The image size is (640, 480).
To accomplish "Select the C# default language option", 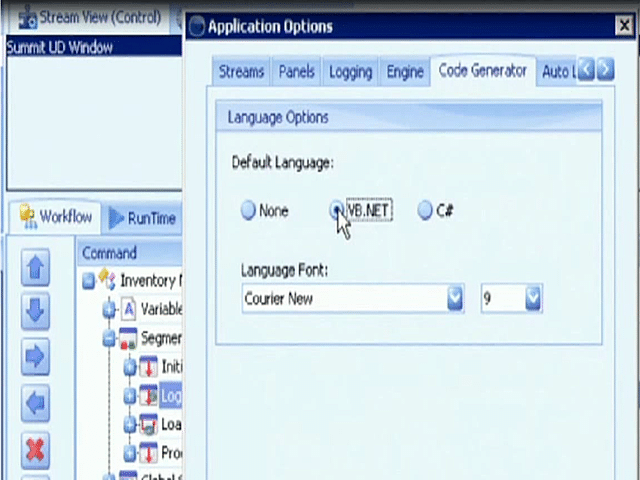I will click(424, 211).
